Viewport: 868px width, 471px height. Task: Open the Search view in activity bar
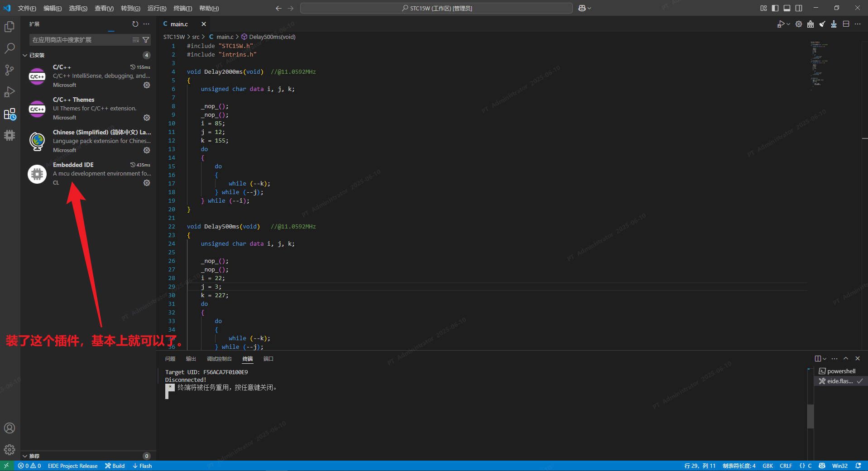click(x=10, y=48)
